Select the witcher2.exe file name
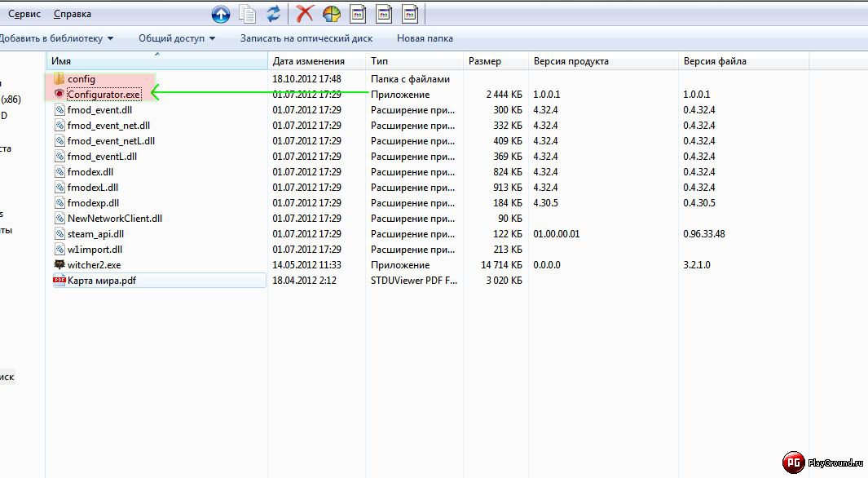Screen dimensions: 868x478 point(94,265)
